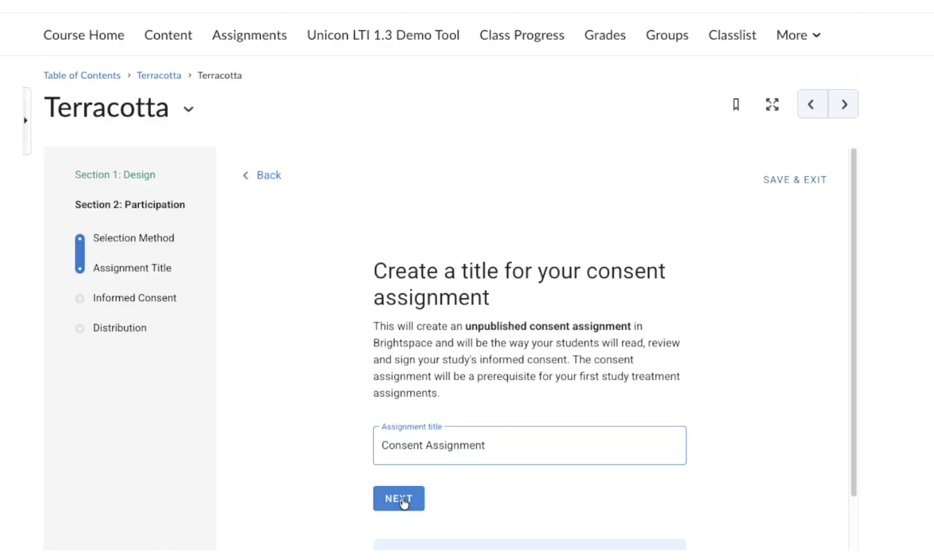Image resolution: width=934 pixels, height=560 pixels.
Task: Bookmark this Terracotta topic
Action: point(735,105)
